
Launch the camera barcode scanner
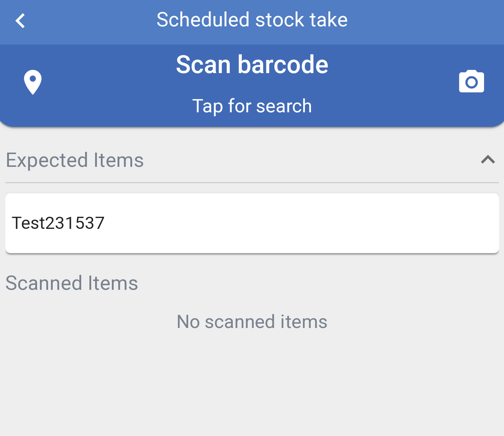pyautogui.click(x=471, y=82)
